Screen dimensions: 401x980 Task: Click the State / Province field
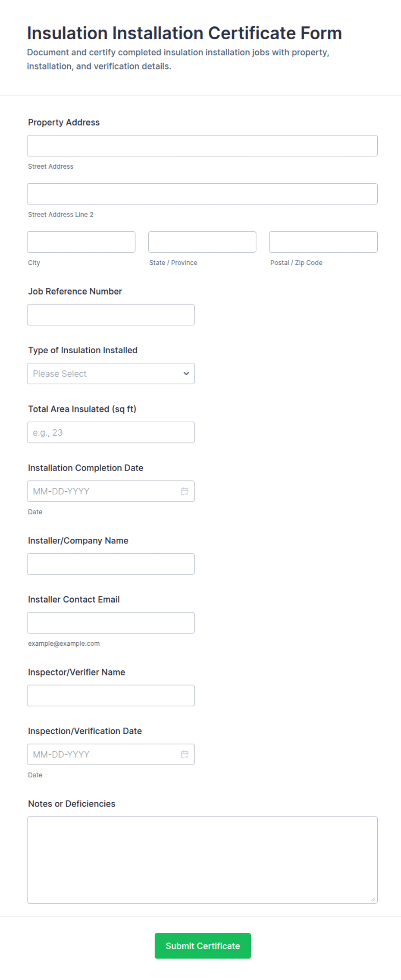pos(202,242)
